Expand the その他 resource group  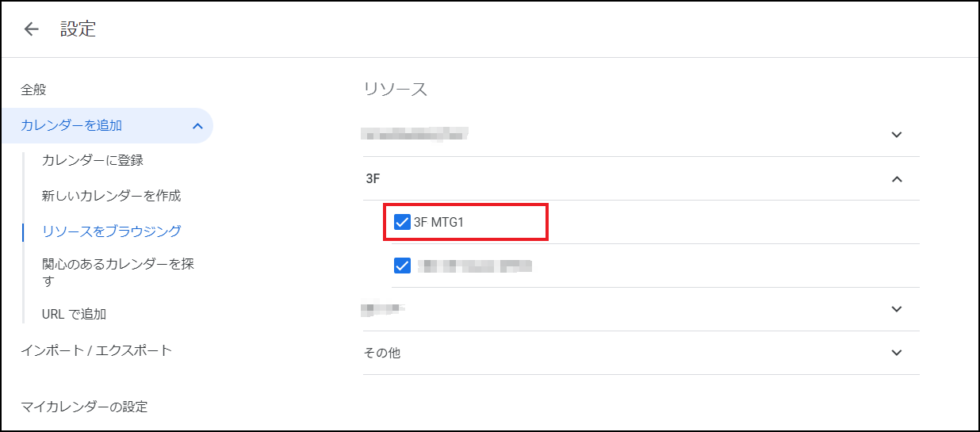pyautogui.click(x=897, y=353)
